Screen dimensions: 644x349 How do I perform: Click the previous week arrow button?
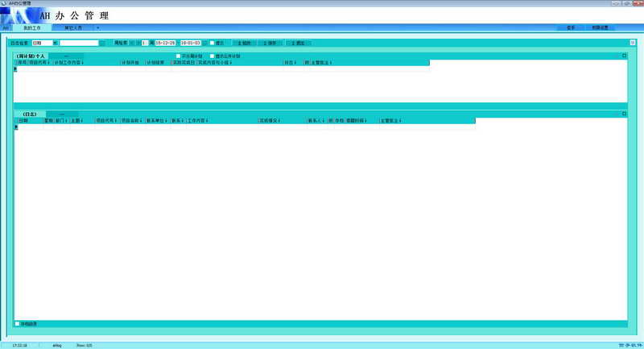point(134,43)
